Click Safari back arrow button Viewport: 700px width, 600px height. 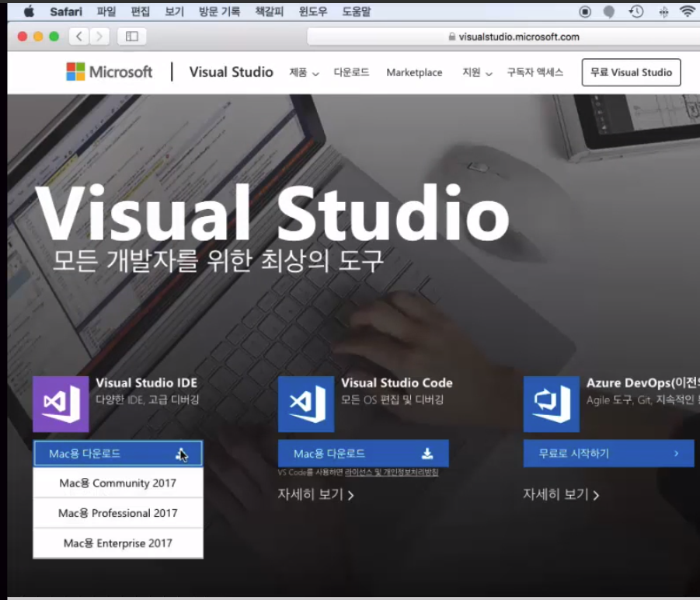point(79,37)
